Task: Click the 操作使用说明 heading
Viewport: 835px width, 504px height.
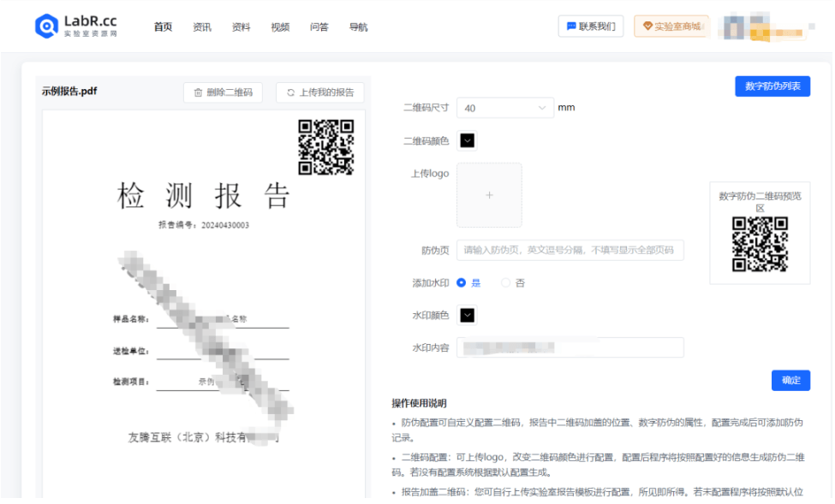Action: coord(419,403)
